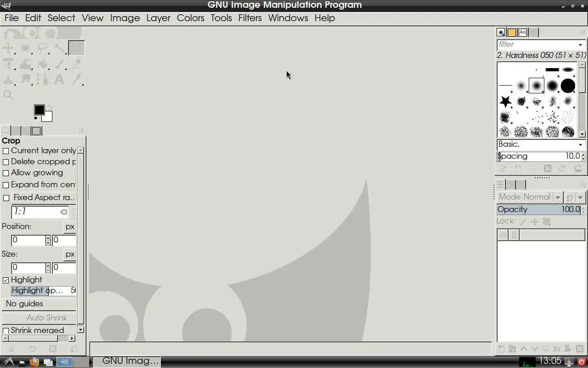This screenshot has height=368, width=588.
Task: Enable Expand from center option
Action: (x=6, y=185)
